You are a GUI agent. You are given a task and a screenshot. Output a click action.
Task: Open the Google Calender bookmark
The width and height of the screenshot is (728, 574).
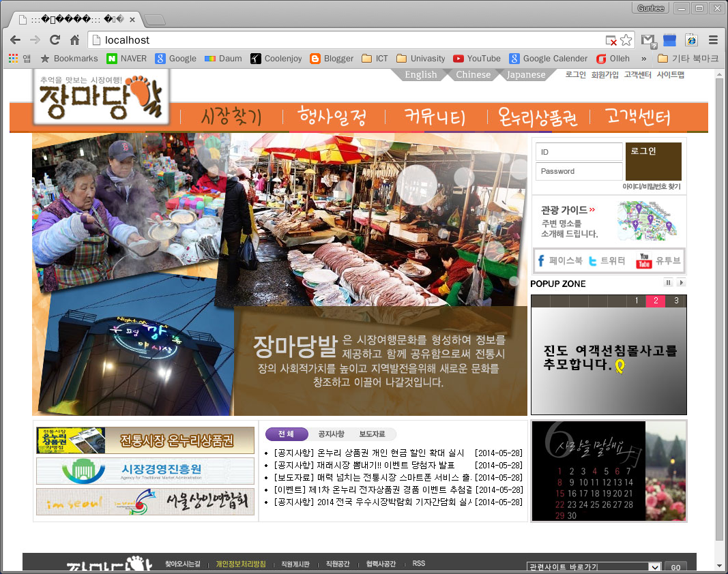pos(549,59)
